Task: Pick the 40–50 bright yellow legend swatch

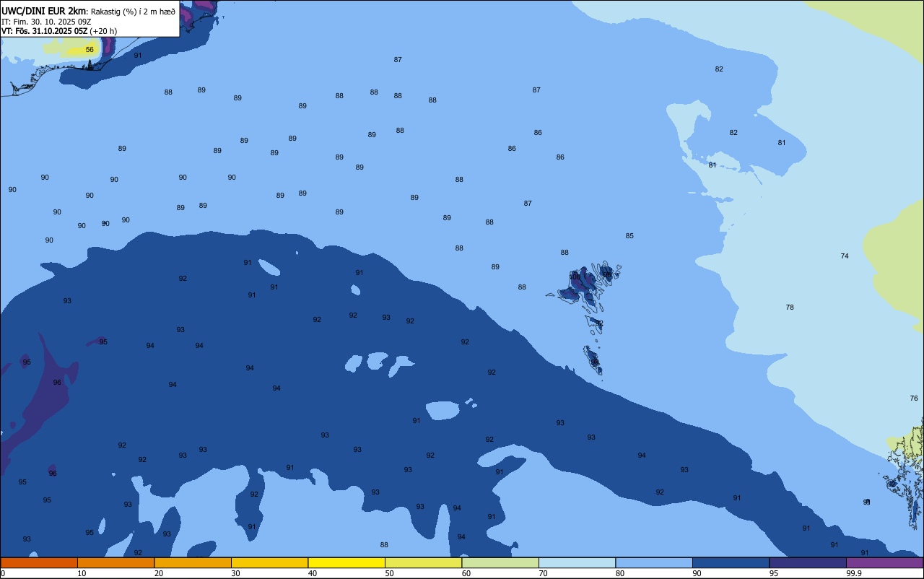Action: click(346, 562)
